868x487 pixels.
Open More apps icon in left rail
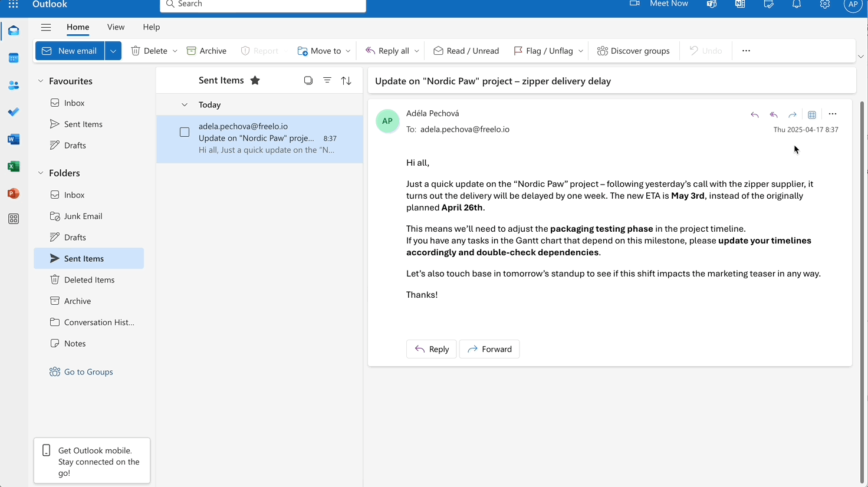14,219
